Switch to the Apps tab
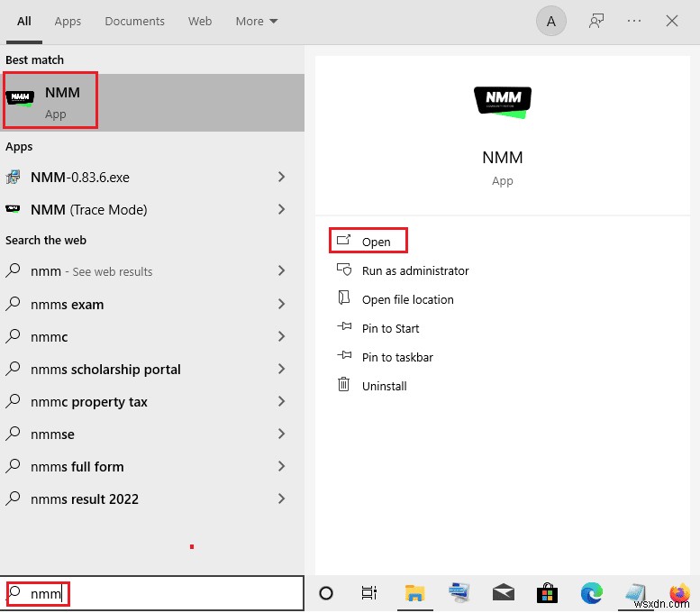 [x=68, y=21]
